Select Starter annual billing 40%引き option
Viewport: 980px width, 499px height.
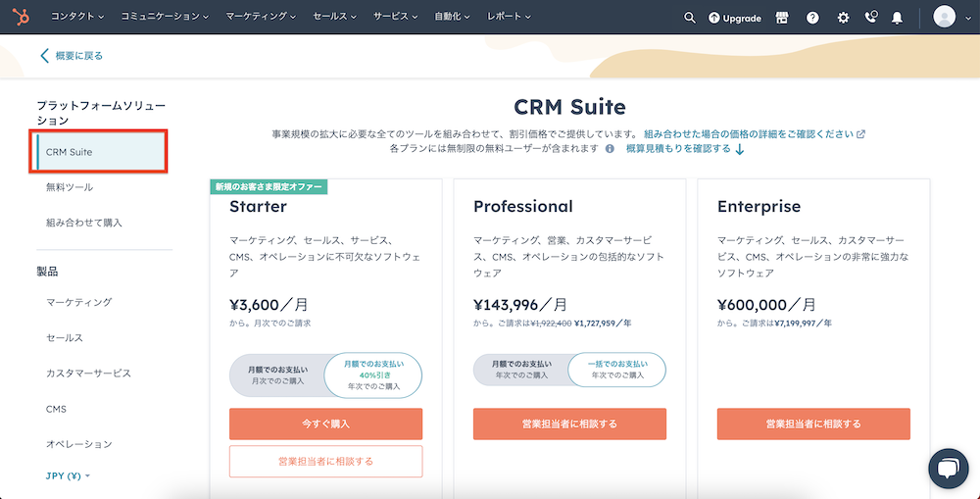click(373, 374)
